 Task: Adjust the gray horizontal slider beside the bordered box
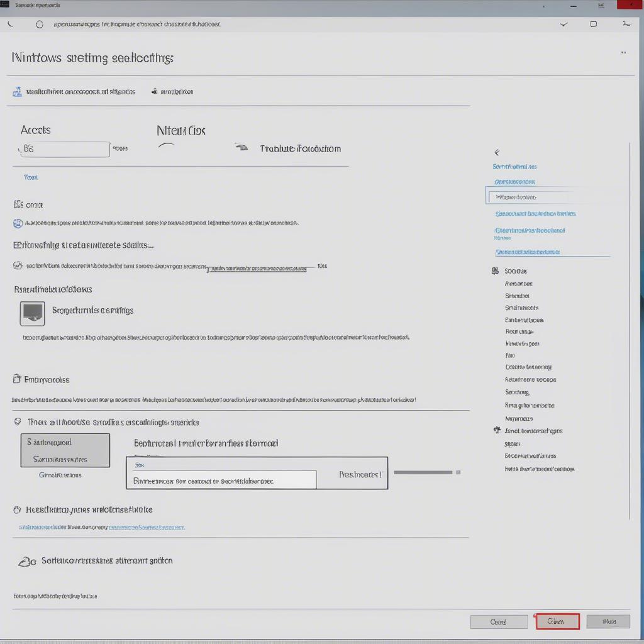(x=427, y=472)
